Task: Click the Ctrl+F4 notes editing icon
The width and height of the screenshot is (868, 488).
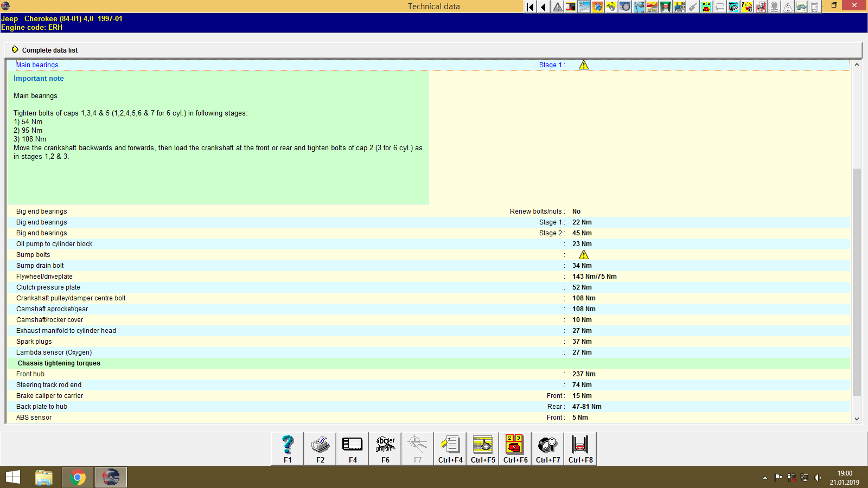Action: coord(450,448)
